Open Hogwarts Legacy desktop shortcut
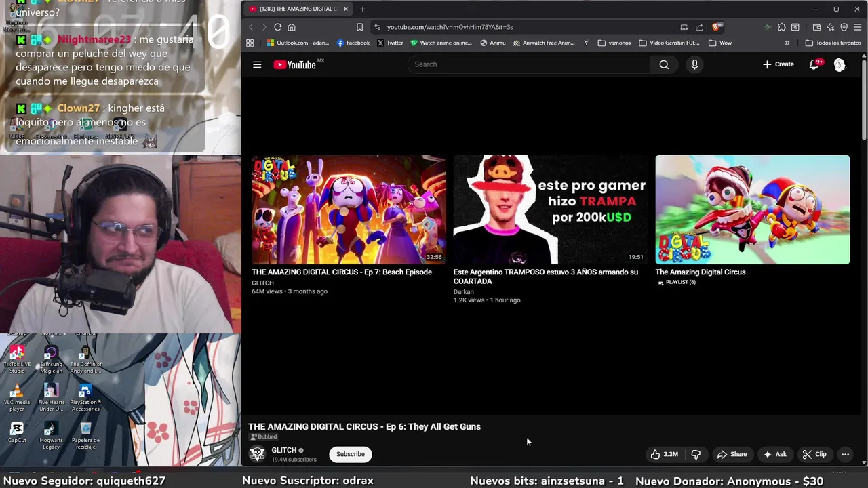868x488 pixels. coord(51,435)
